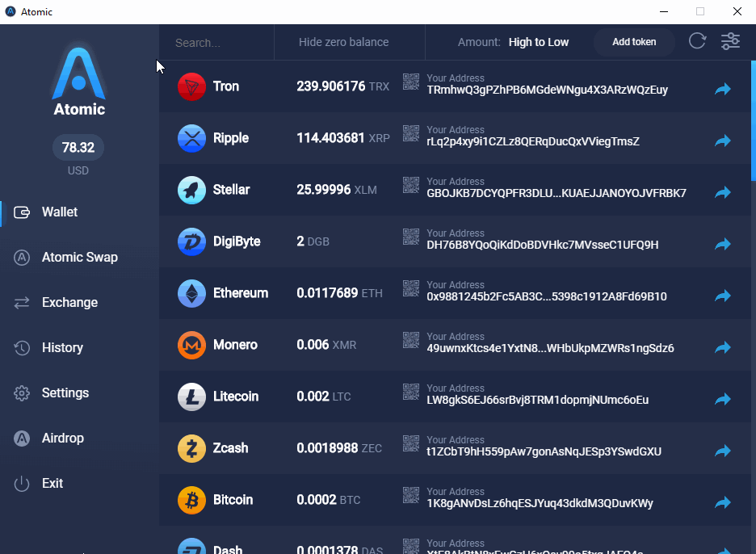Click the send arrow for Tron

coord(723,89)
